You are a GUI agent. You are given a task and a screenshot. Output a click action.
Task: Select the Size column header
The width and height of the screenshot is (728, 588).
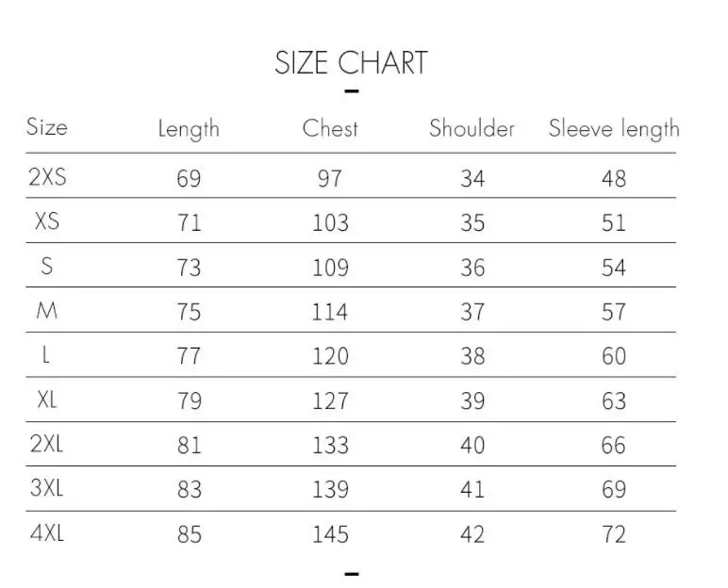click(47, 127)
